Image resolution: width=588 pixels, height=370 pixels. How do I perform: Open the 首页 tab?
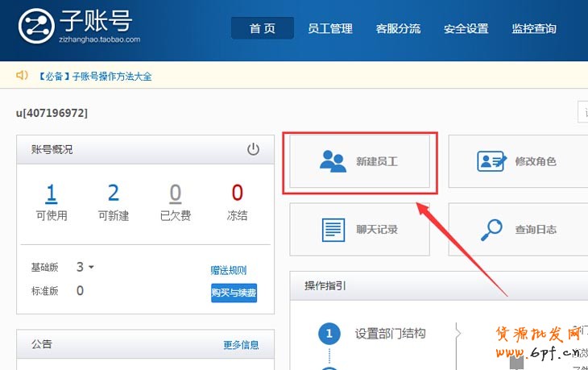click(x=263, y=28)
